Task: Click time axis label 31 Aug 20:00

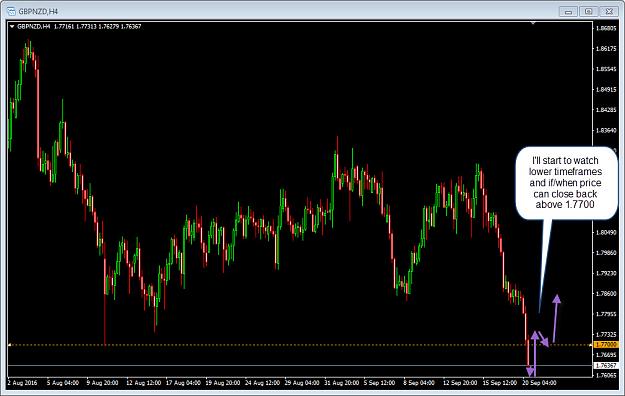Action: pyautogui.click(x=342, y=383)
